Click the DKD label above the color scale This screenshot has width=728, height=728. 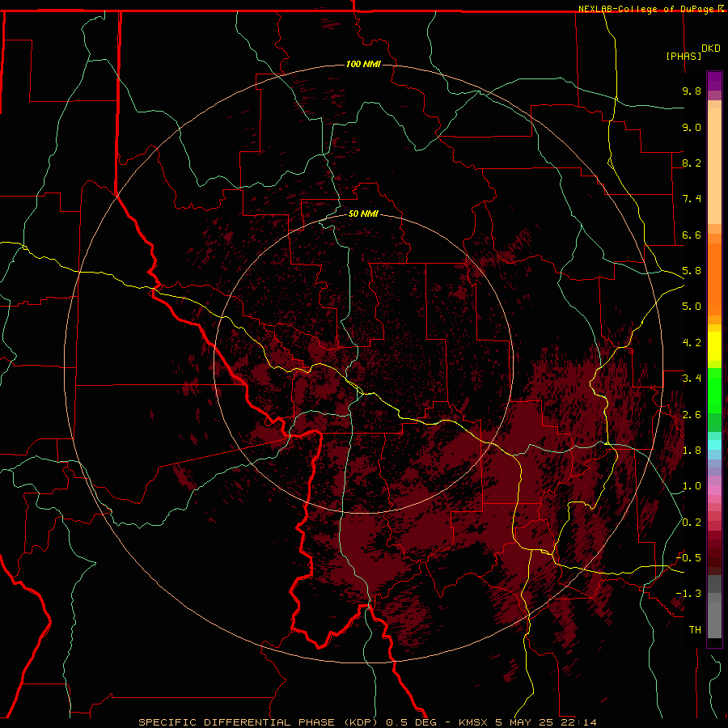(711, 48)
